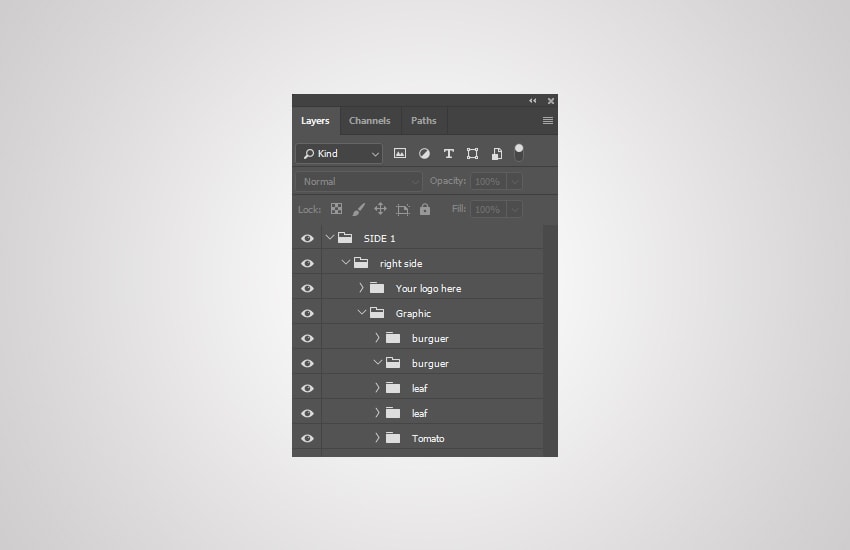Collapse the right side group
The image size is (850, 550).
tap(346, 262)
